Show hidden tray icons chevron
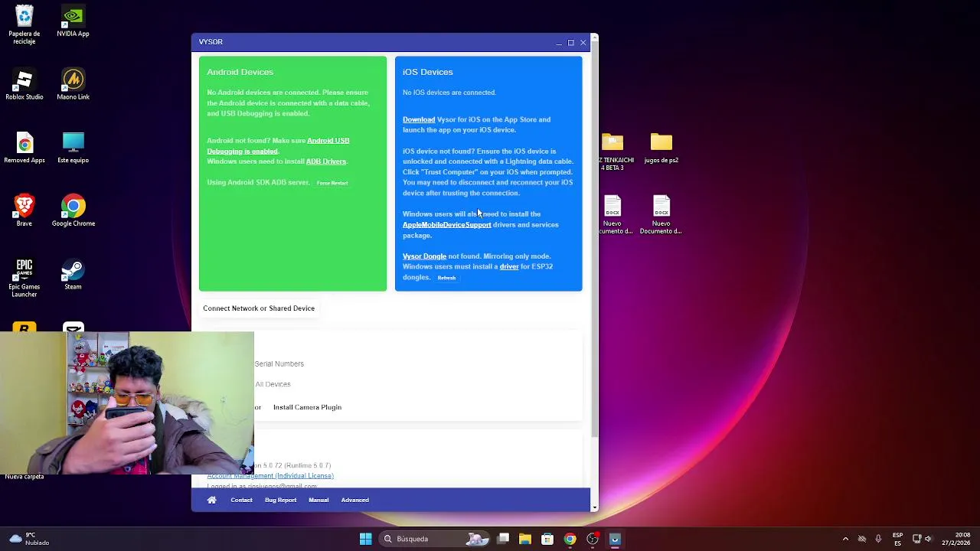Screen dimensions: 980x551 pos(845,539)
